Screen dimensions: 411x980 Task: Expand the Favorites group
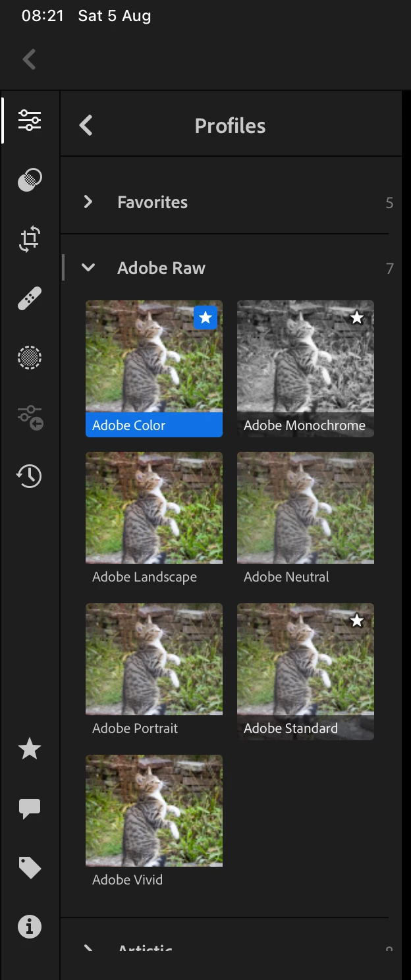coord(88,202)
